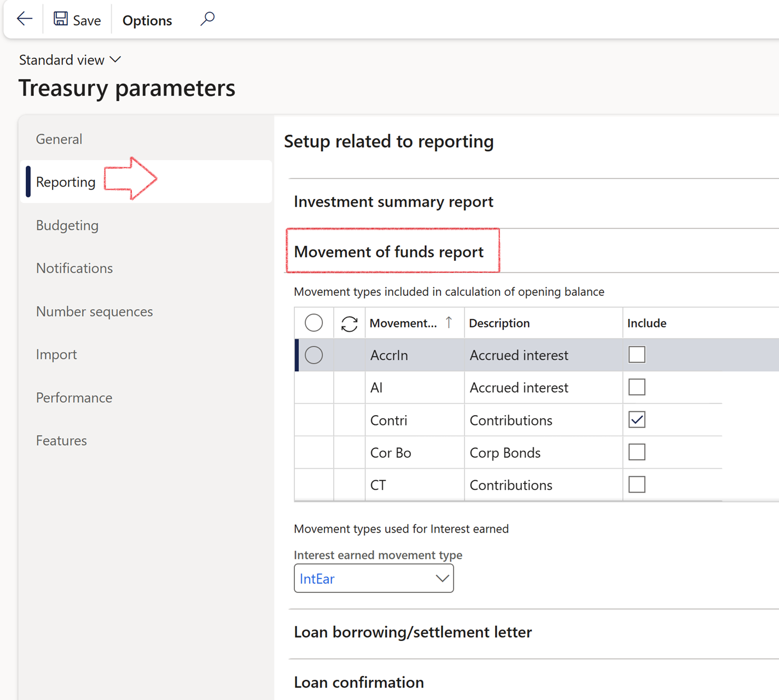Check Include box for Cor Bo
The width and height of the screenshot is (779, 700).
coord(637,452)
